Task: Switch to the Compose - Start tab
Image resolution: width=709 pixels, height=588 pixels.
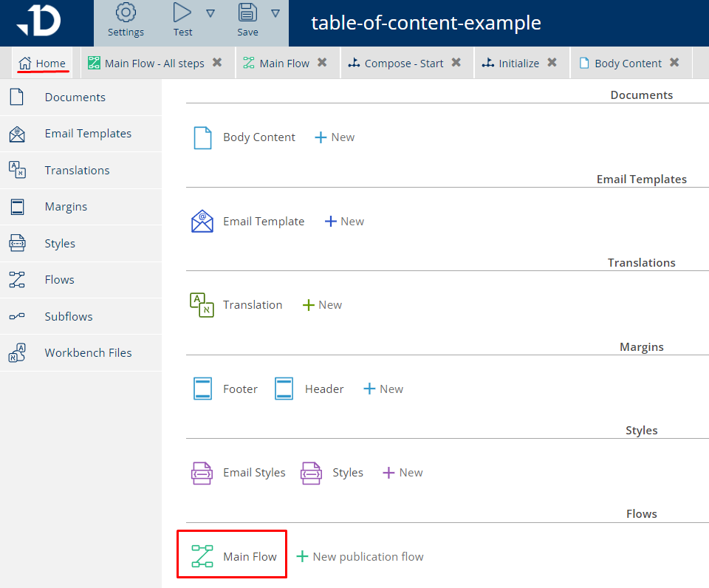Action: (396, 64)
